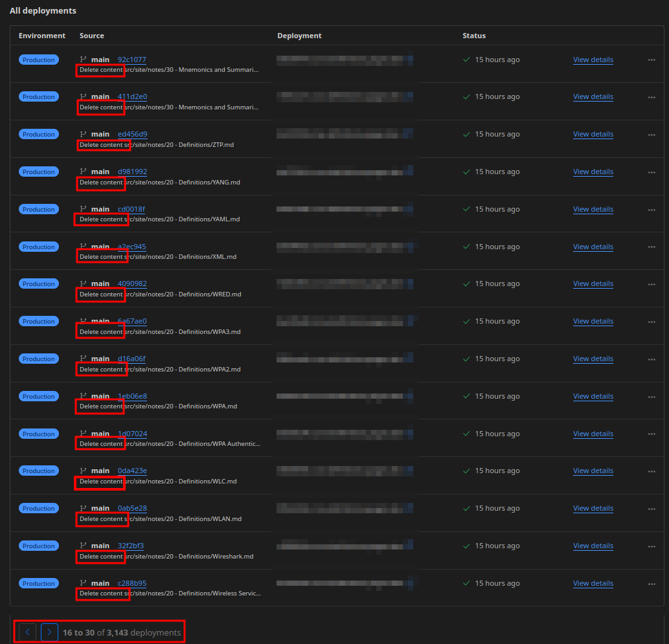This screenshot has height=644, width=669.
Task: Click the Production badge on the first row
Action: click(x=38, y=59)
